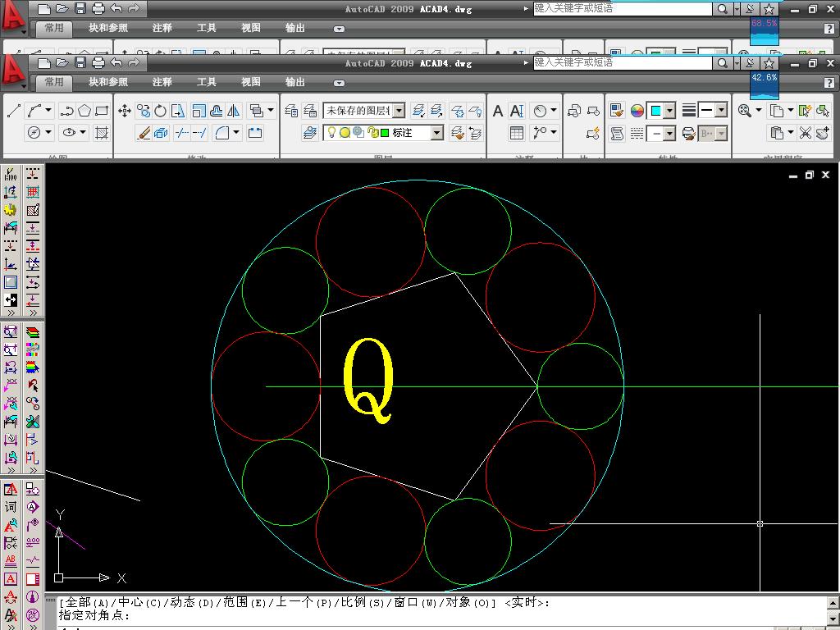Click the green layer color swatch beside 标注
This screenshot has width=840, height=630.
pos(385,132)
